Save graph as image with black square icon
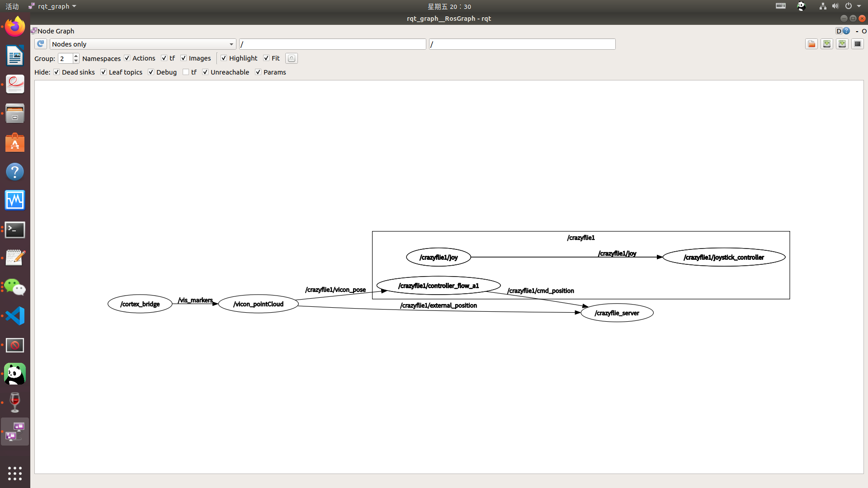868x488 pixels. click(857, 44)
